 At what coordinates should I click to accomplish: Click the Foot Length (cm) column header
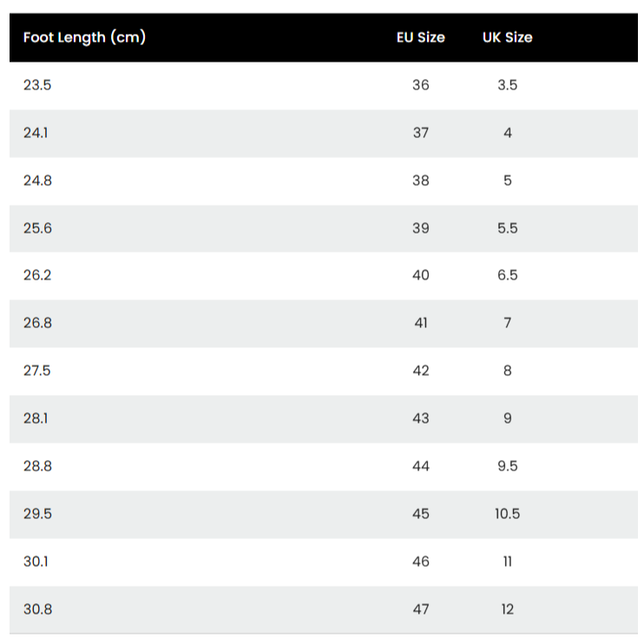(84, 37)
